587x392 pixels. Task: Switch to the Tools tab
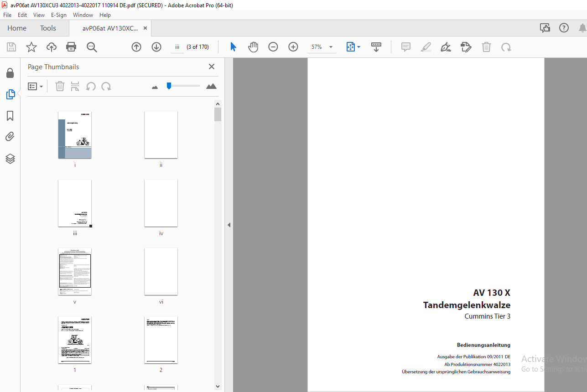pos(48,28)
